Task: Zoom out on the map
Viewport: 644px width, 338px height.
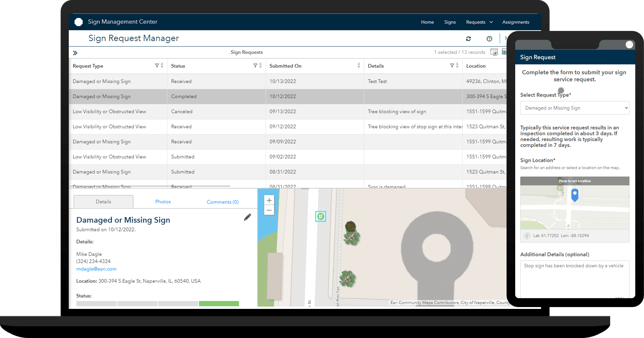Action: coord(269,210)
